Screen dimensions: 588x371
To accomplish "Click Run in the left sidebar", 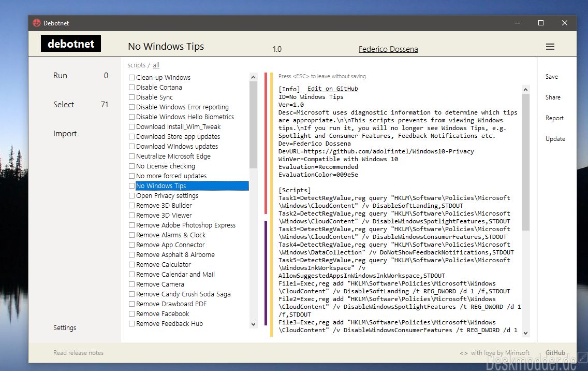I will [x=60, y=76].
